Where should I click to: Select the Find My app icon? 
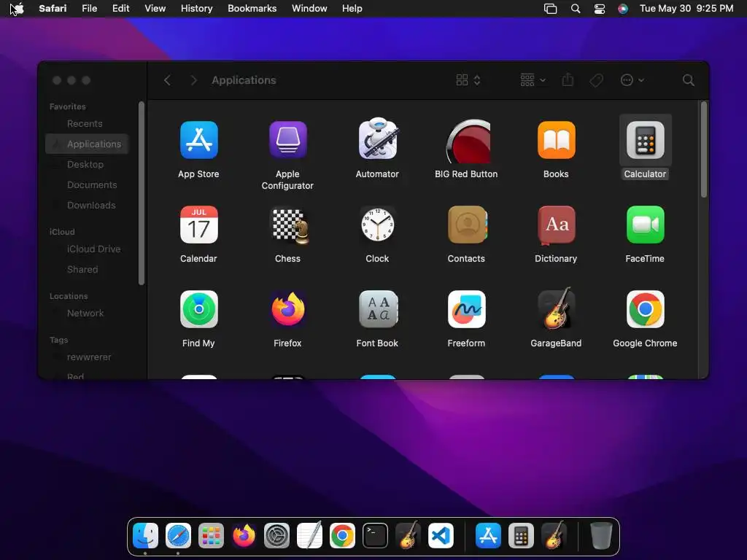point(198,309)
